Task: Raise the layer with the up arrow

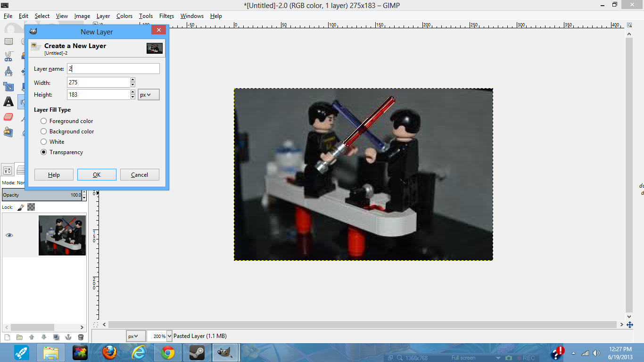Action: point(32,337)
